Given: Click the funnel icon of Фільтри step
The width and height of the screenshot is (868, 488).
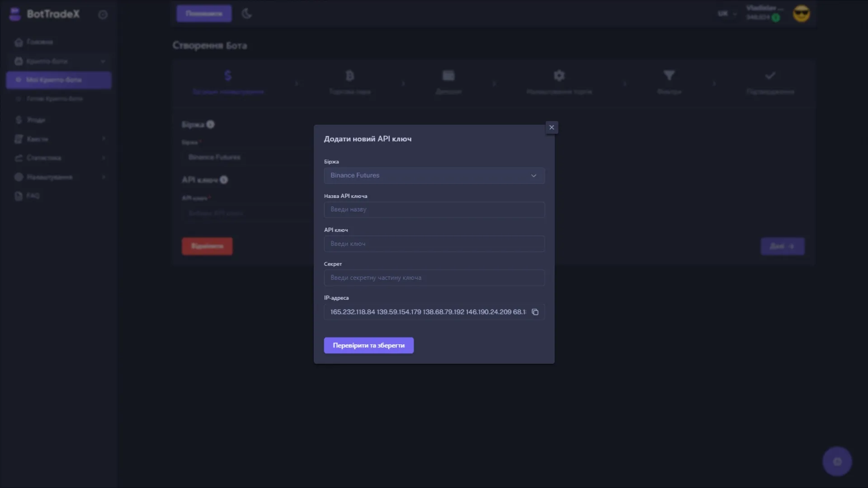Looking at the screenshot, I should click(x=669, y=75).
